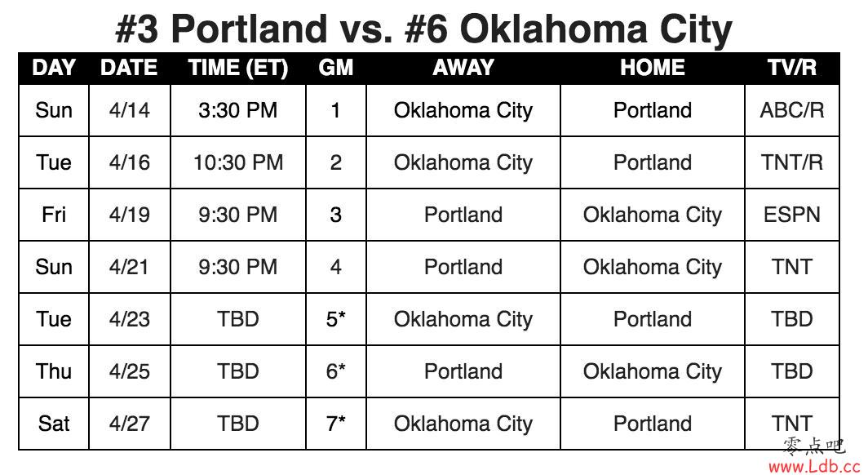Click the Portland vs. Oklahoma City title
This screenshot has height=475, width=868.
click(x=424, y=29)
